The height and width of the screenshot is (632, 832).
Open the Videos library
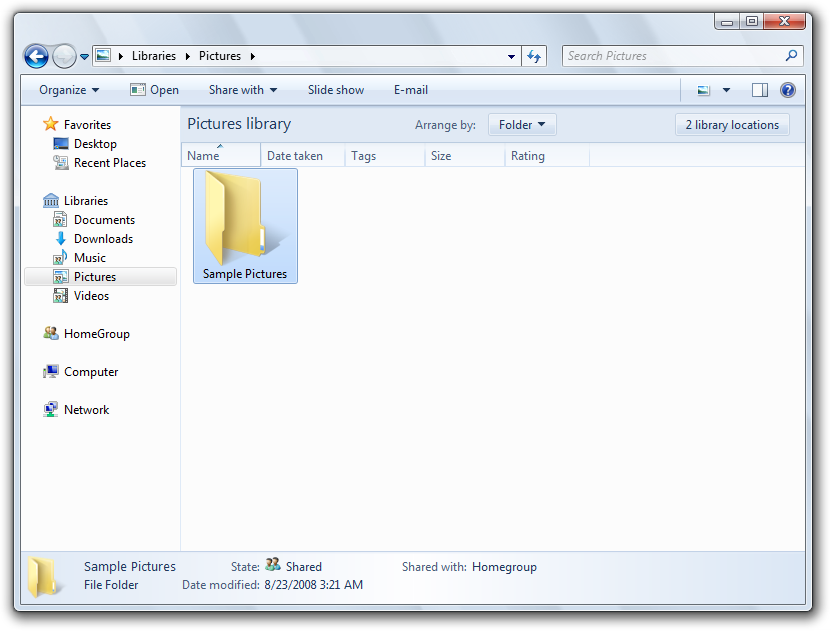tap(91, 296)
